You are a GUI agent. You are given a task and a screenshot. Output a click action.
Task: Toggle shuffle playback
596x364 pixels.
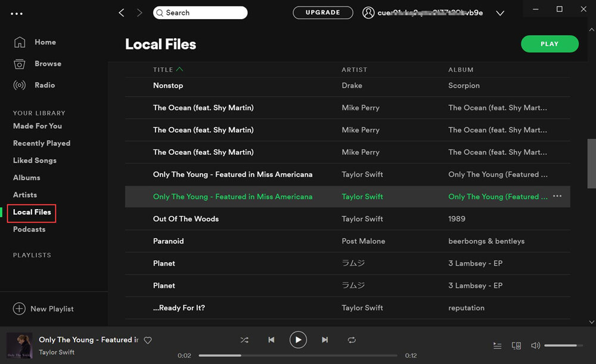(x=244, y=340)
